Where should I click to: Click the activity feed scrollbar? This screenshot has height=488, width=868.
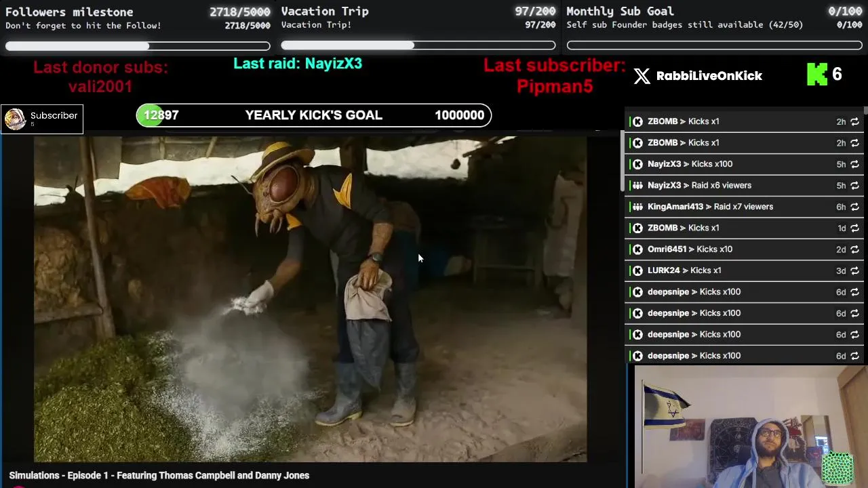pyautogui.click(x=865, y=111)
